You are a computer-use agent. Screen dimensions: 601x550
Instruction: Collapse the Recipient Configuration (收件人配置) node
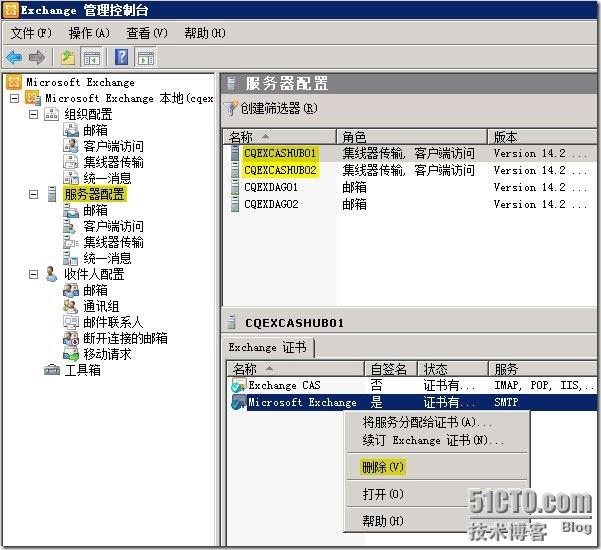coord(33,274)
